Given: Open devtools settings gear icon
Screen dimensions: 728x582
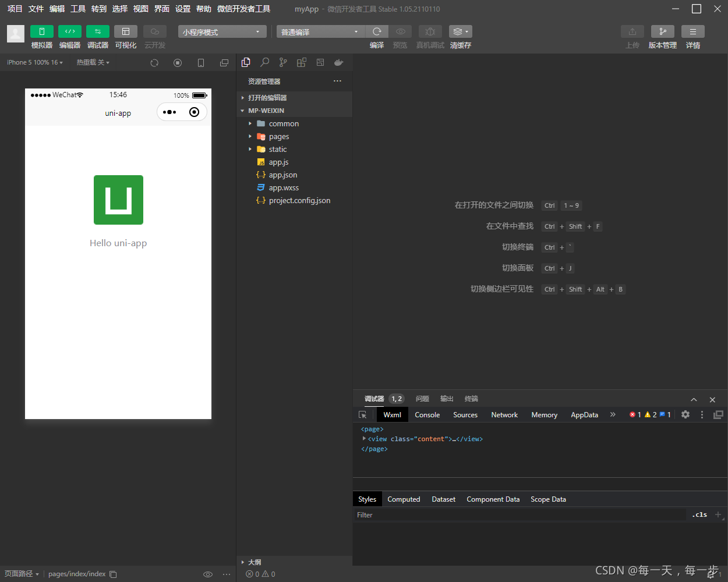Looking at the screenshot, I should [x=685, y=414].
